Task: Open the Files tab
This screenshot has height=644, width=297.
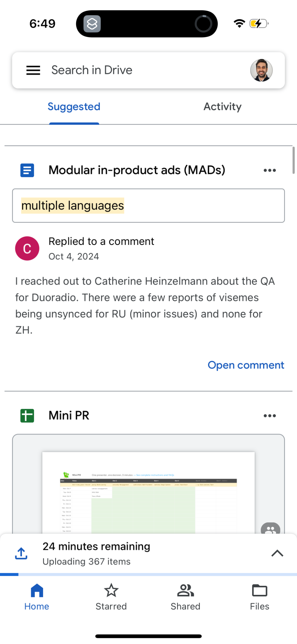Action: 259,597
